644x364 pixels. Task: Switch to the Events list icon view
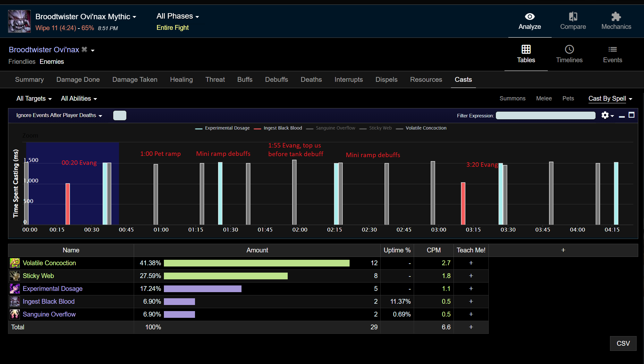coord(612,49)
